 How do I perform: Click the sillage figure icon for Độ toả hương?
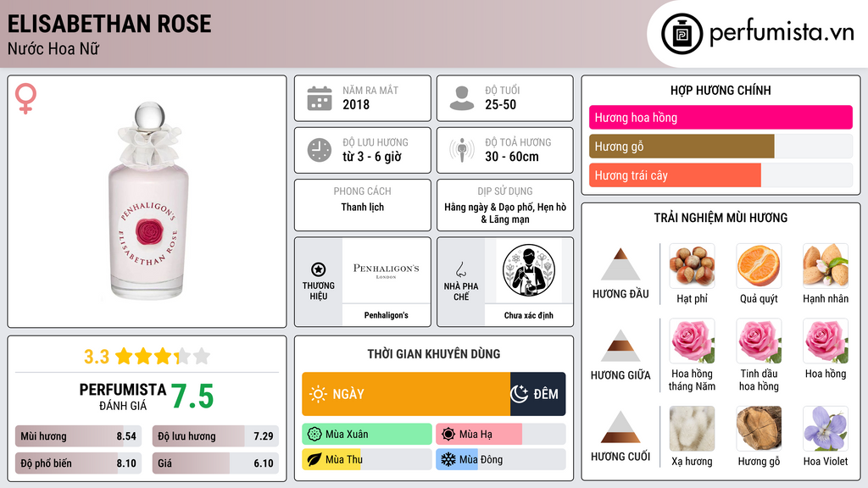(x=462, y=150)
